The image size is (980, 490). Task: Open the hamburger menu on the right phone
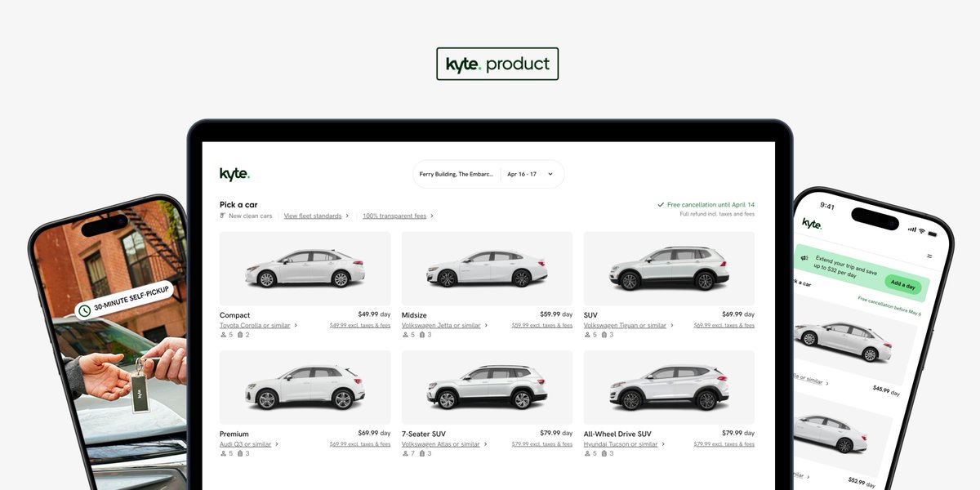[929, 256]
